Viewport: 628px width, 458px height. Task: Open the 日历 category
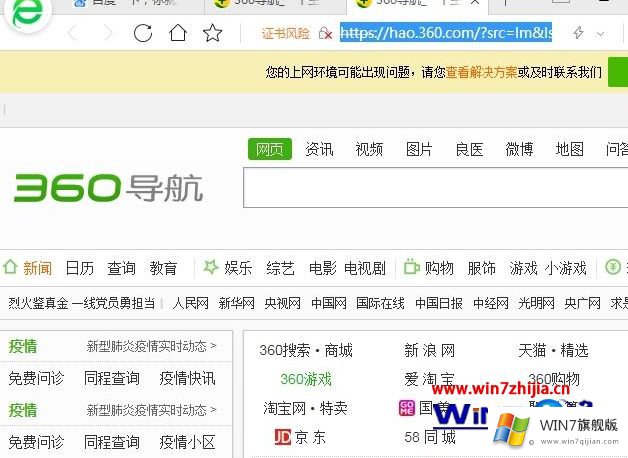(79, 268)
